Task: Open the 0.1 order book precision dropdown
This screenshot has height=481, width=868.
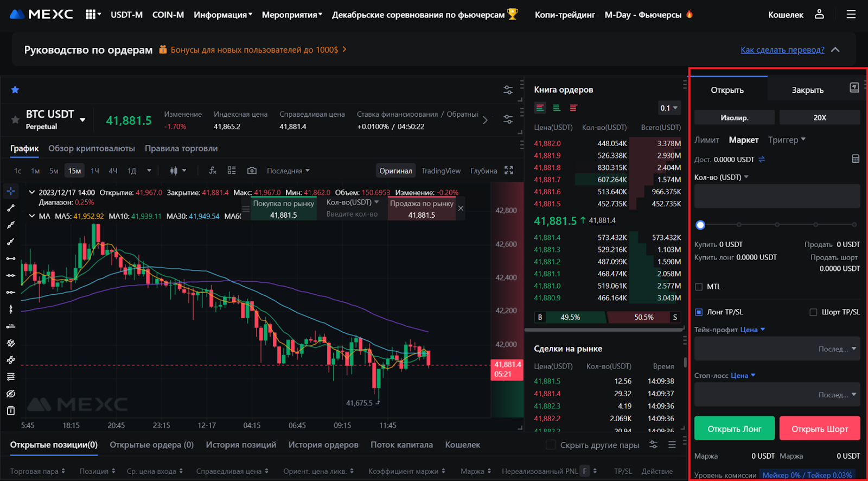Action: [669, 108]
